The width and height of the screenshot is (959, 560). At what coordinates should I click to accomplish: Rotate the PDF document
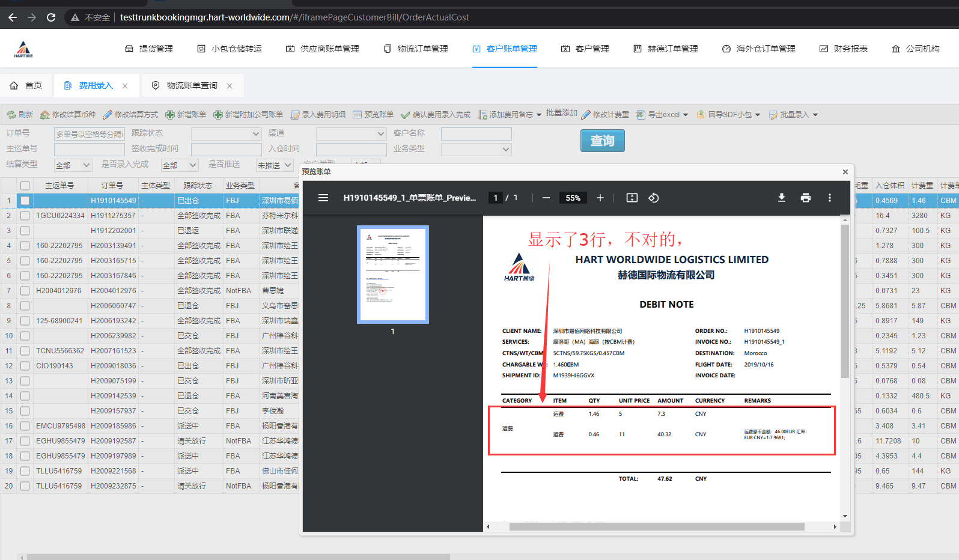point(654,198)
